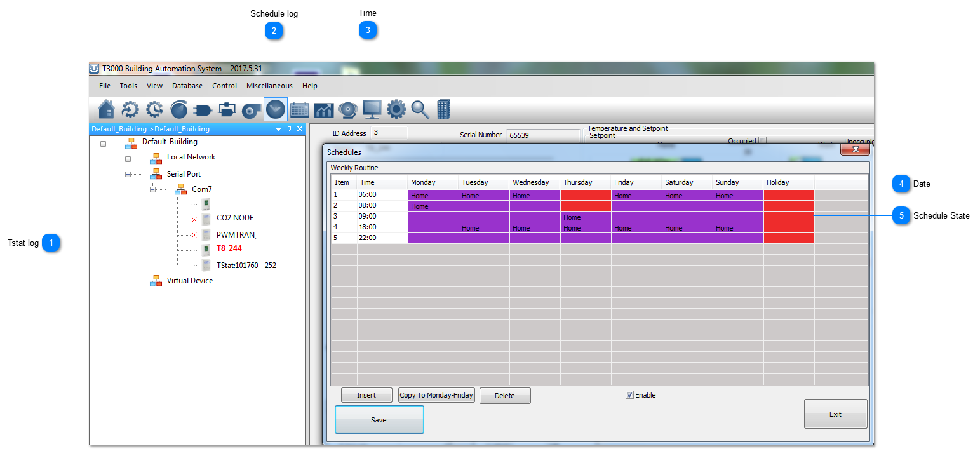Open the View menu
980x451 pixels.
(154, 86)
